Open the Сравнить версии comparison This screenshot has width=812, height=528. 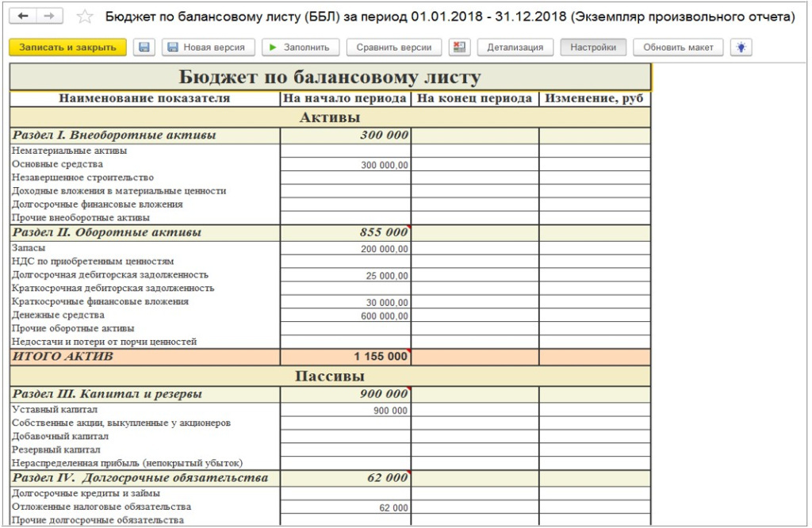[393, 47]
